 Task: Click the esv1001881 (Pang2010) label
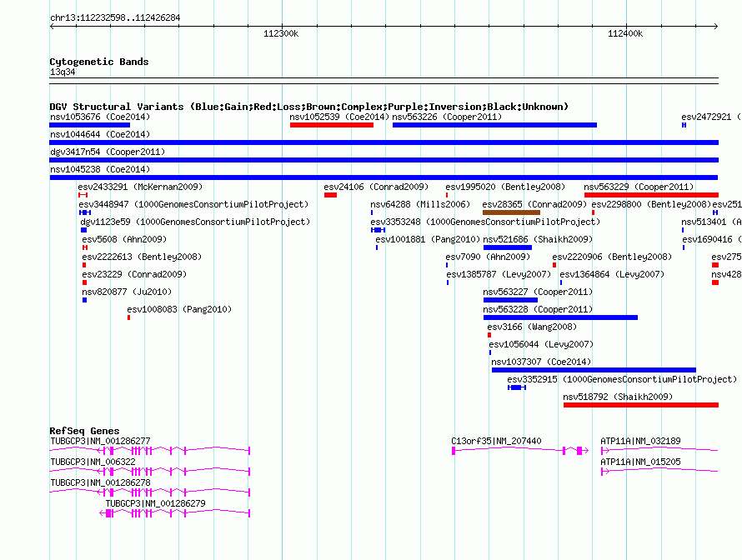428,239
